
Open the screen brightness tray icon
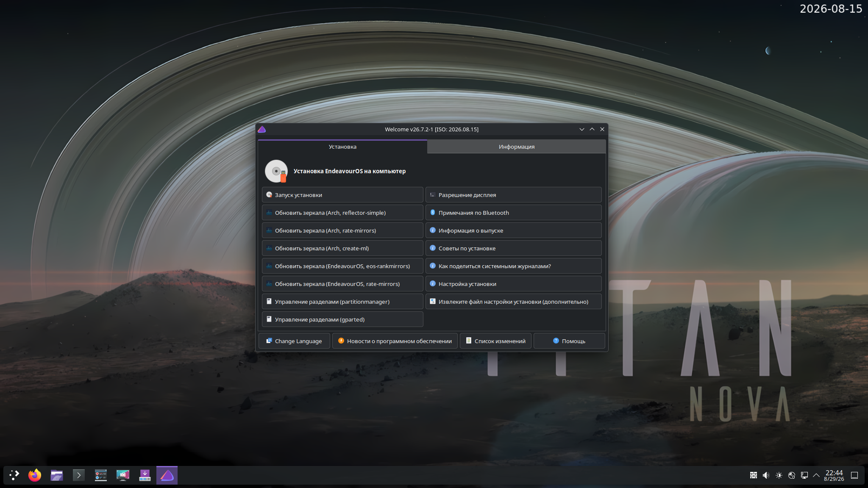pyautogui.click(x=779, y=475)
